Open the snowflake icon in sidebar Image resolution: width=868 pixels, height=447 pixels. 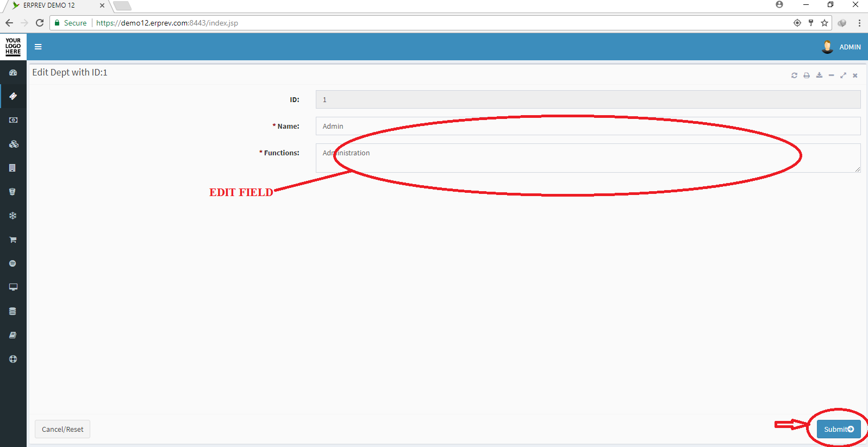coord(13,216)
